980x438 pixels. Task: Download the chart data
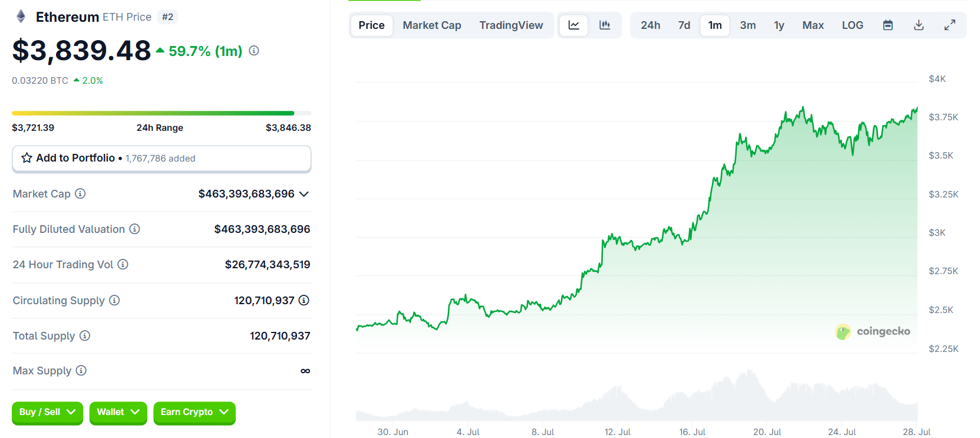pos(919,25)
